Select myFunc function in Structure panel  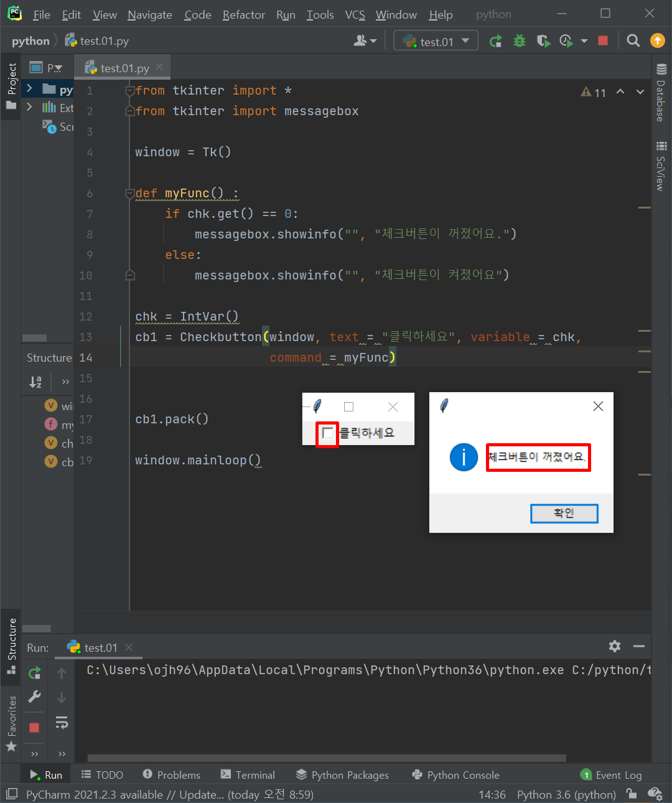[58, 425]
